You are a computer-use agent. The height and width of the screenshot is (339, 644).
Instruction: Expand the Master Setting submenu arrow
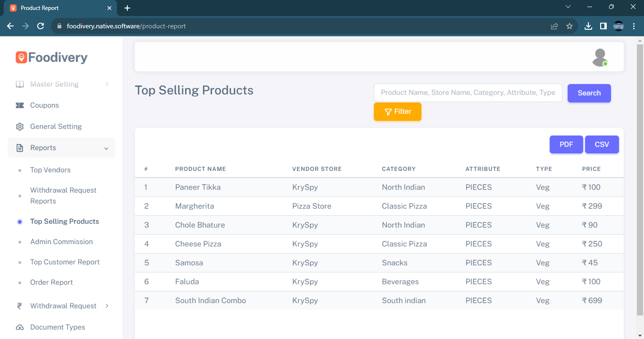pos(107,84)
